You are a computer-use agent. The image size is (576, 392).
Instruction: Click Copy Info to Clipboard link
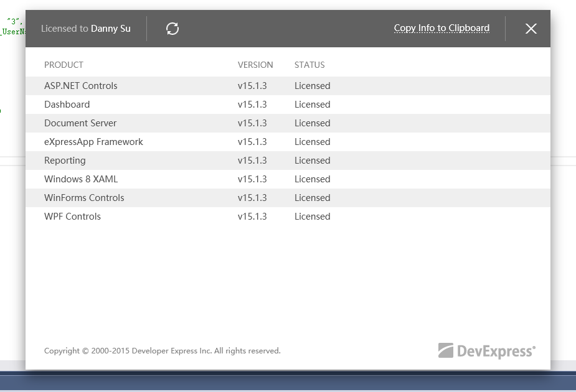[x=441, y=28]
